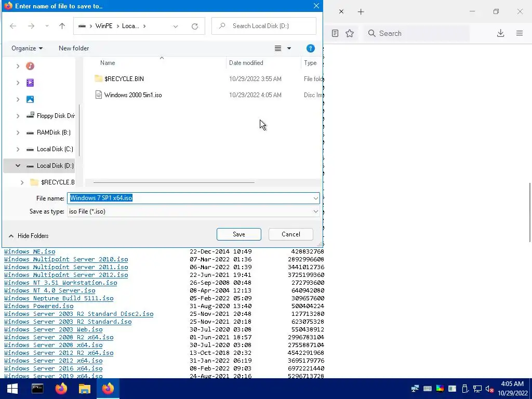Sort files by Type column
532x399 pixels.
(310, 63)
